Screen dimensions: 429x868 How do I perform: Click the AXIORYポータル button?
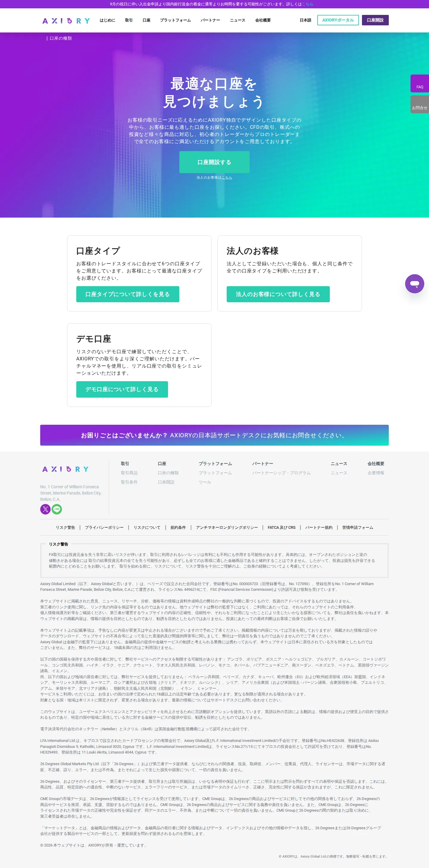(338, 20)
